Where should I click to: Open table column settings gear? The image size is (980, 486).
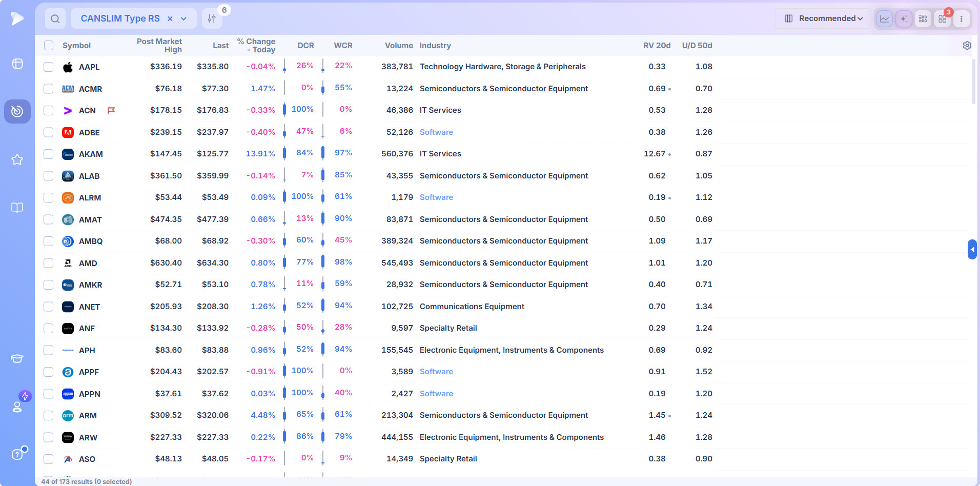point(967,46)
